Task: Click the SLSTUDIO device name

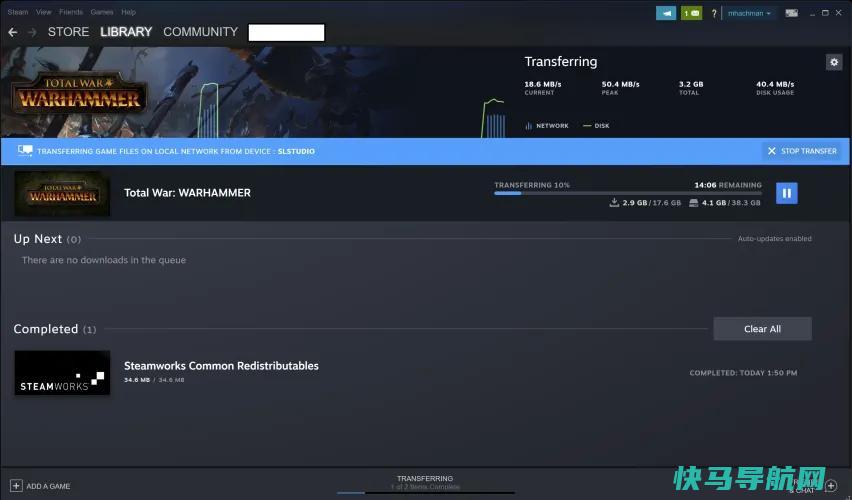Action: pyautogui.click(x=296, y=151)
